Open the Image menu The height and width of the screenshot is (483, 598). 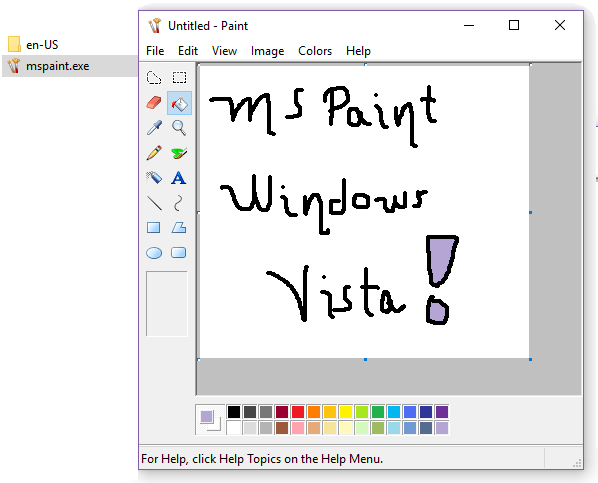point(267,51)
